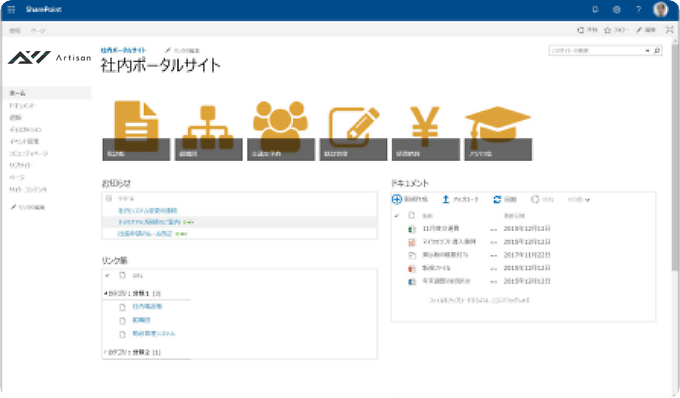Image resolution: width=680 pixels, height=398 pixels.
Task: Click the edit links pencil beside the breadcrumb
Action: [168, 50]
